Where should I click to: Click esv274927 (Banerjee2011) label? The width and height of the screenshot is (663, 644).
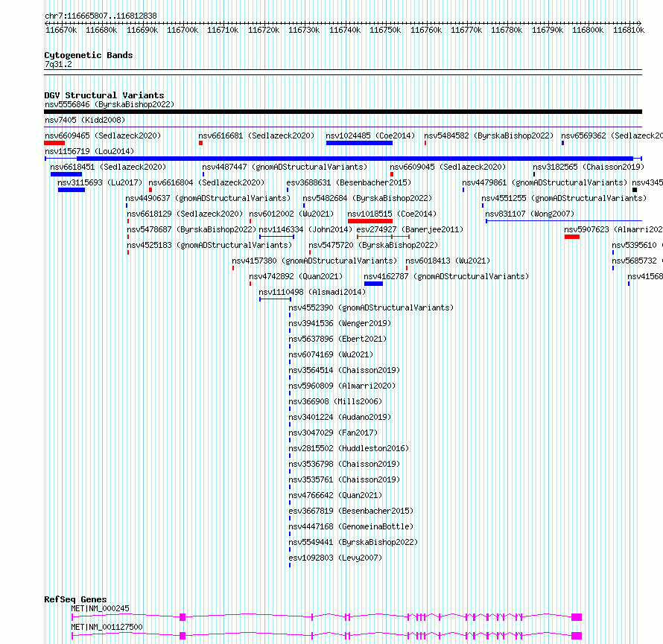click(x=410, y=229)
